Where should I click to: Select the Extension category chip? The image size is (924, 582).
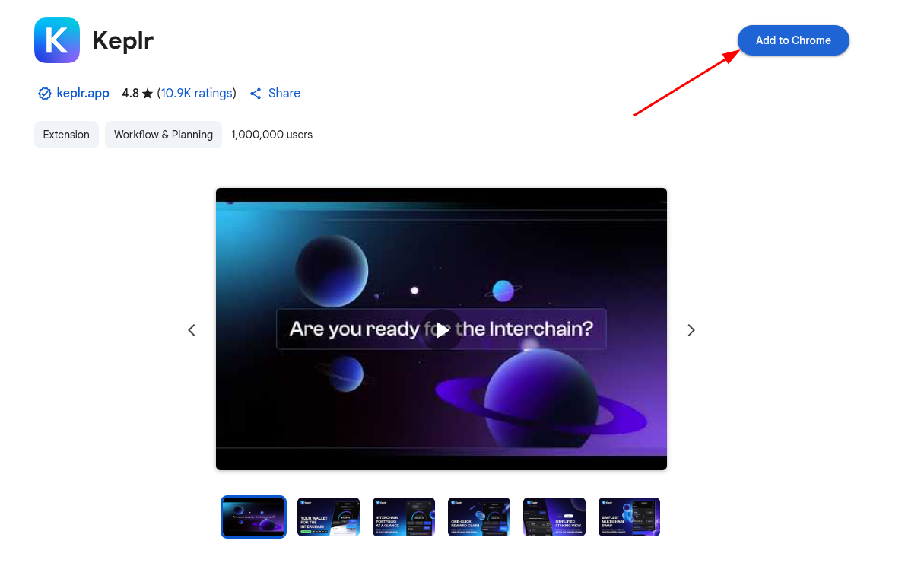point(66,135)
